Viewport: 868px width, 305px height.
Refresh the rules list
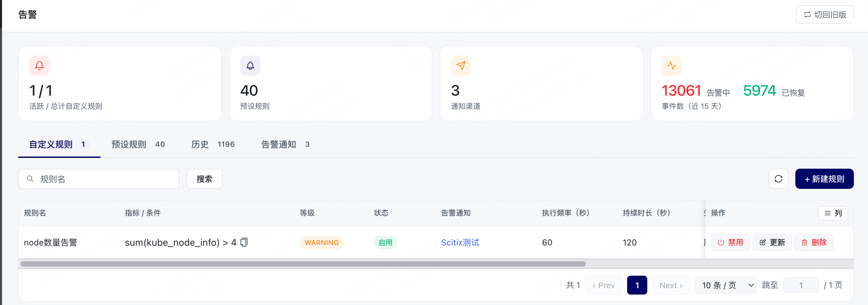778,179
